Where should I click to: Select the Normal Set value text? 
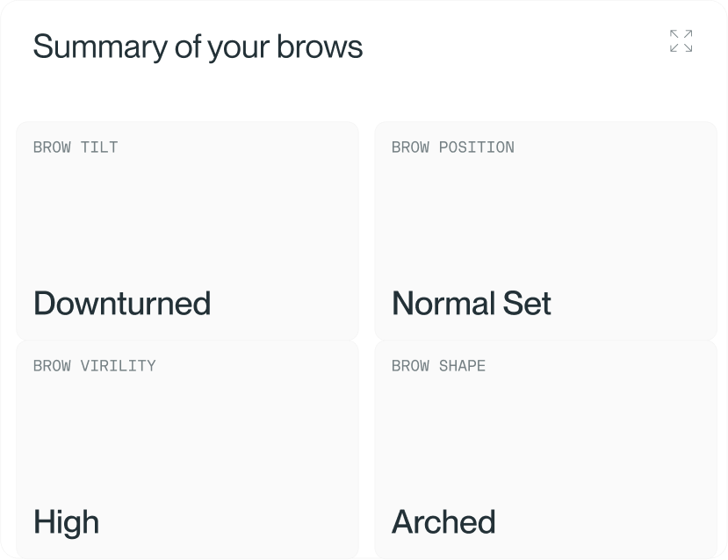pyautogui.click(x=472, y=303)
